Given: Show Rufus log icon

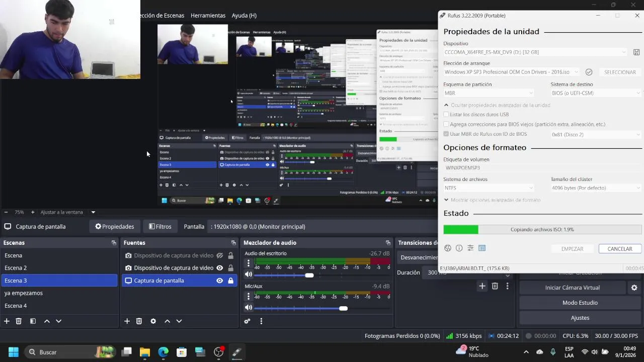Looking at the screenshot, I should tap(482, 248).
